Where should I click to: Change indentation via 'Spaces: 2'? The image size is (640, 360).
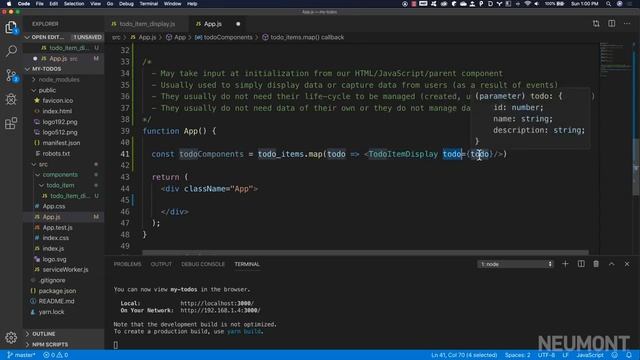(x=518, y=355)
